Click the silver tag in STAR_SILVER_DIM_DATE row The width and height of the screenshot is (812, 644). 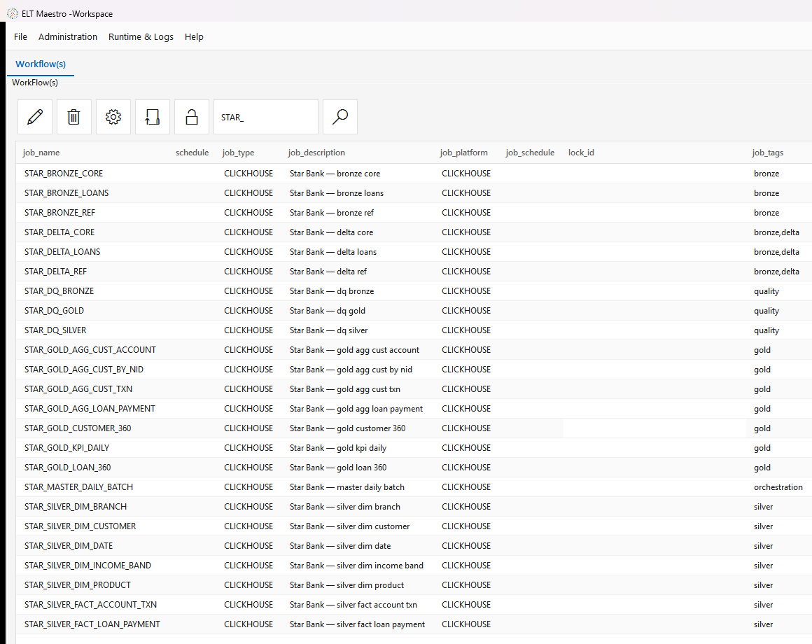pos(763,546)
